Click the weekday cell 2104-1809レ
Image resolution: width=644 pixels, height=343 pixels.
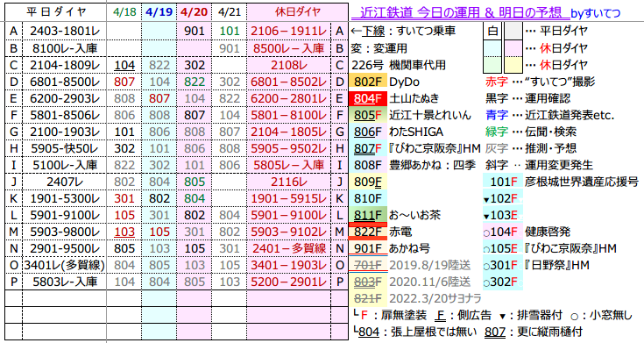click(x=65, y=65)
